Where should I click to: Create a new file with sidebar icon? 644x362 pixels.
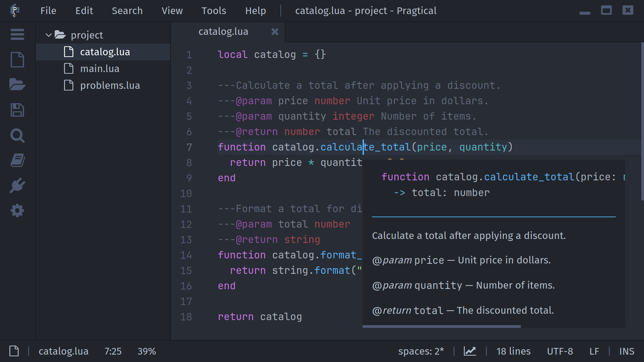(x=17, y=60)
